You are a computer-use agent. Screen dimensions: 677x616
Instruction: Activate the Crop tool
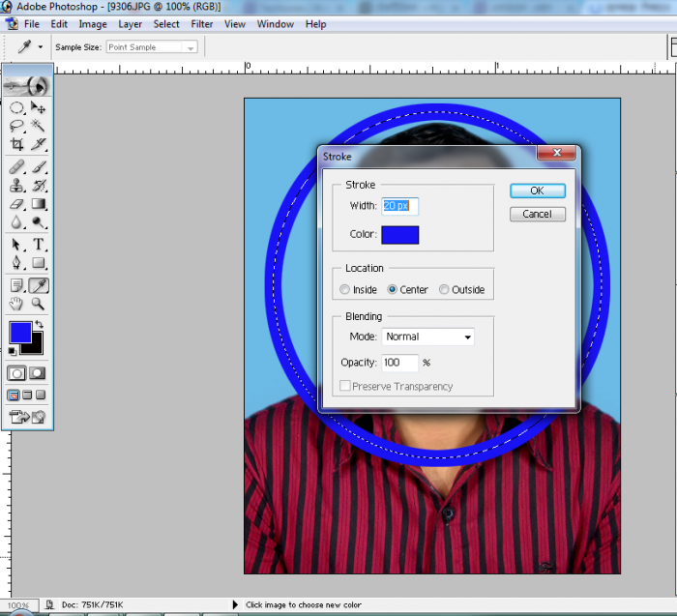tap(17, 144)
